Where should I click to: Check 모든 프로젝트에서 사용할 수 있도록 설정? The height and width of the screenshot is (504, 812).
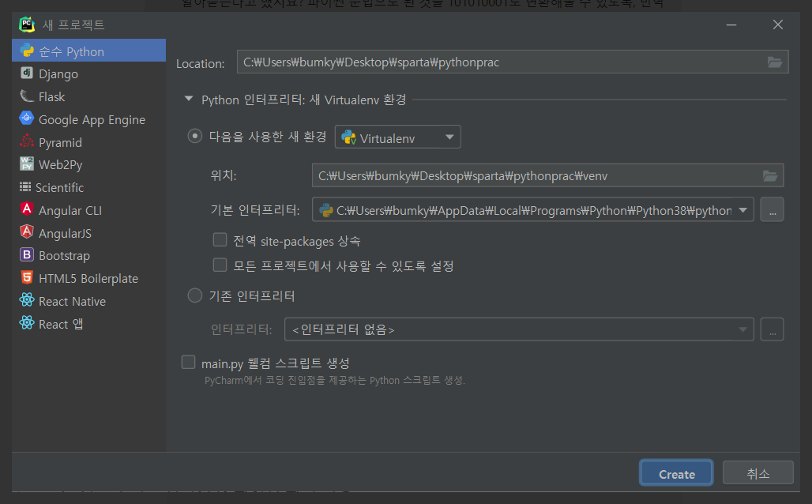point(220,265)
